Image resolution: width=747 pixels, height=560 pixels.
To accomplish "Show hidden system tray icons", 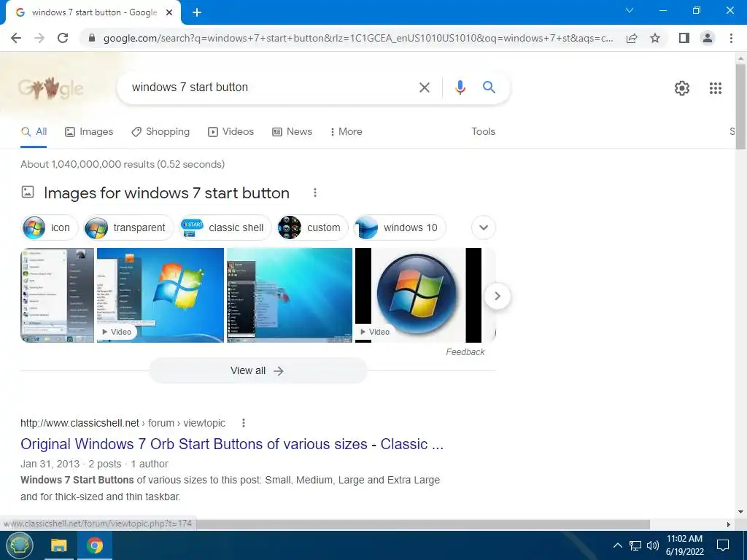I will 617,545.
